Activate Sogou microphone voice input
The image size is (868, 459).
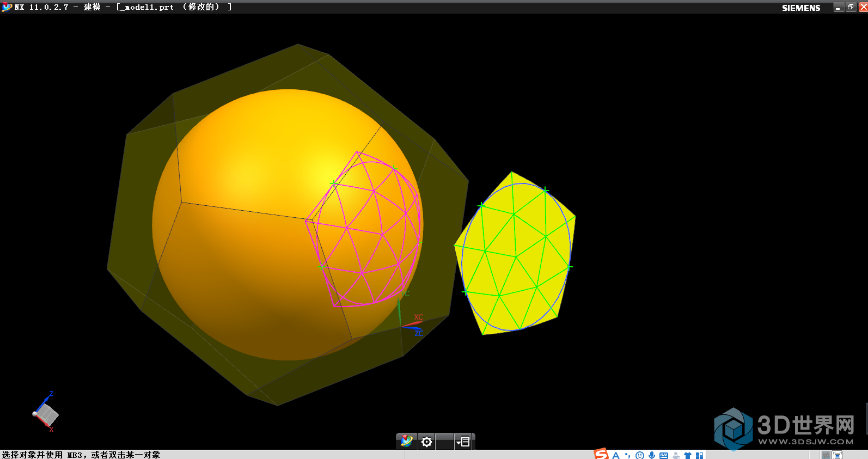[652, 455]
